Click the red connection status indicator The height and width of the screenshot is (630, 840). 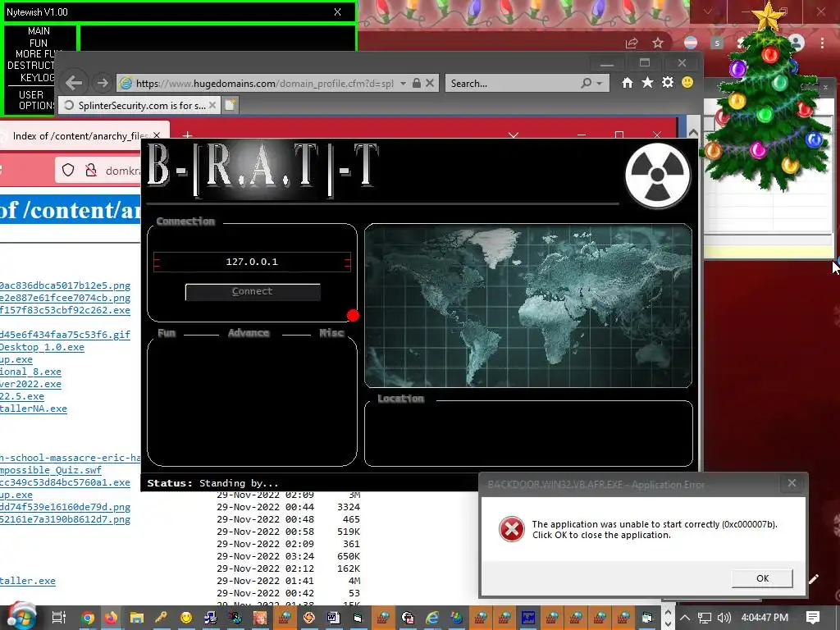353,316
